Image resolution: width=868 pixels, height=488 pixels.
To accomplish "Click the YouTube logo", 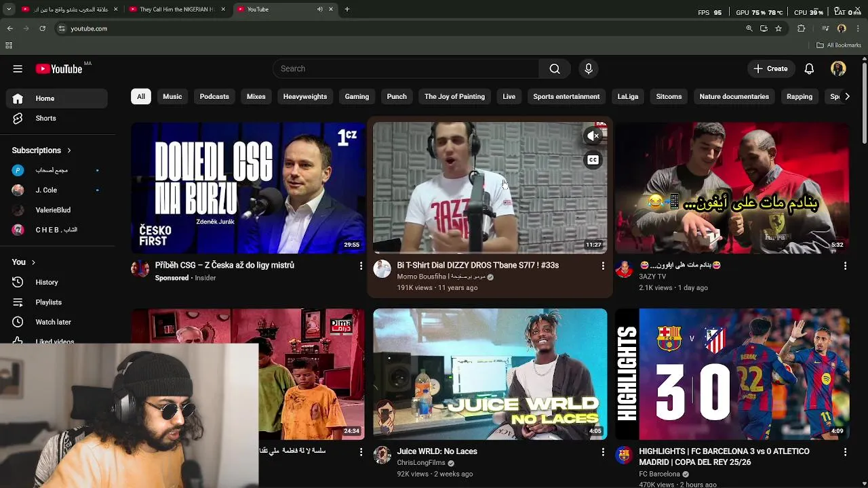I will pos(59,68).
